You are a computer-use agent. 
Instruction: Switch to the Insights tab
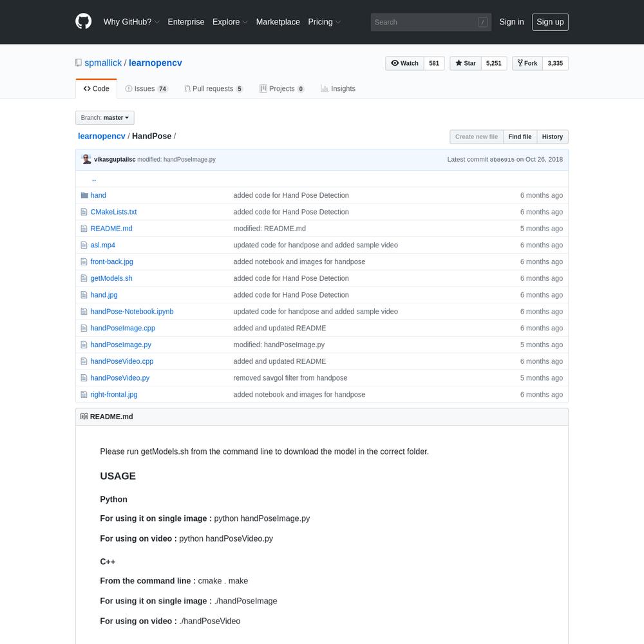(338, 89)
